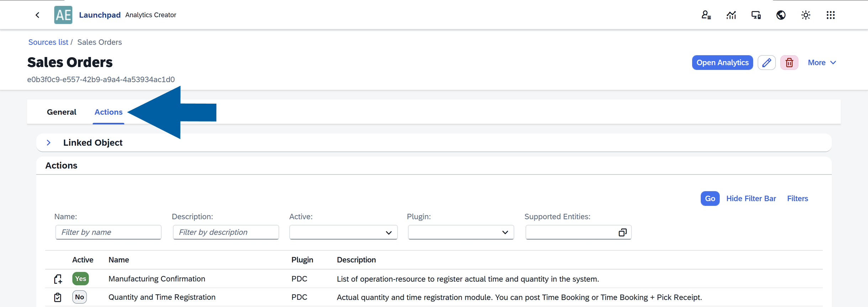
Task: Click the pencil edit button
Action: click(767, 63)
